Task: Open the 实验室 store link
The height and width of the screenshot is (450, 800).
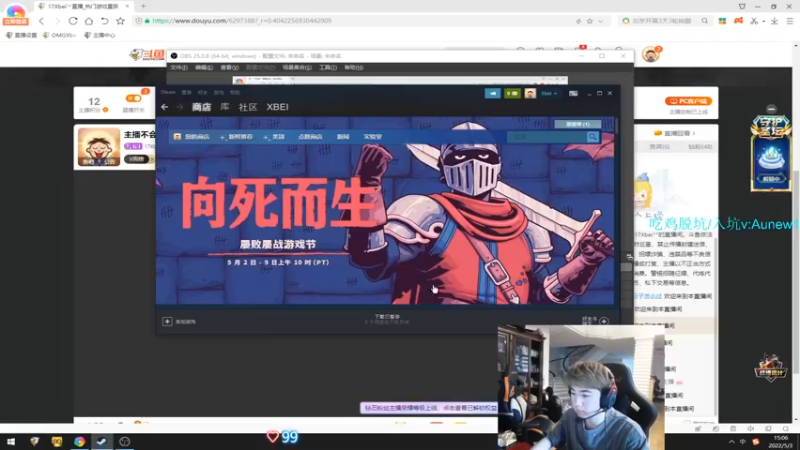Action: click(372, 137)
